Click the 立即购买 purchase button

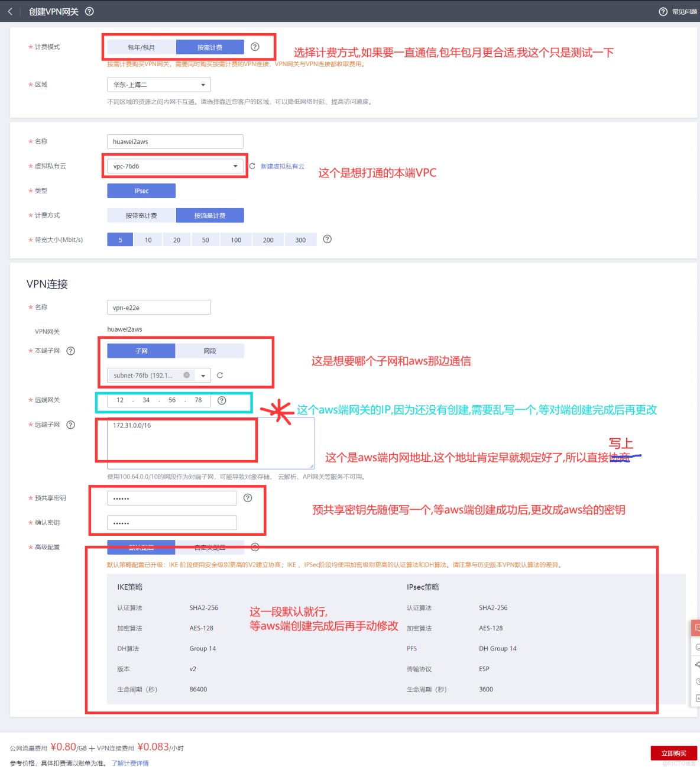click(674, 753)
